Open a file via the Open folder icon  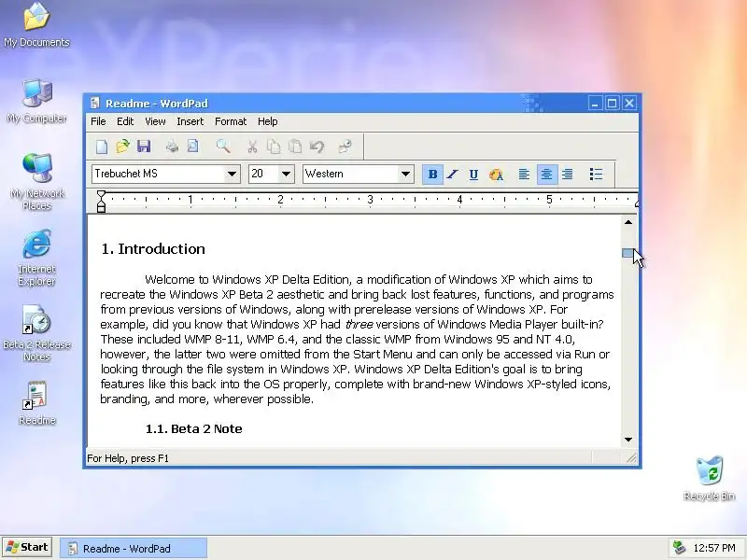122,147
